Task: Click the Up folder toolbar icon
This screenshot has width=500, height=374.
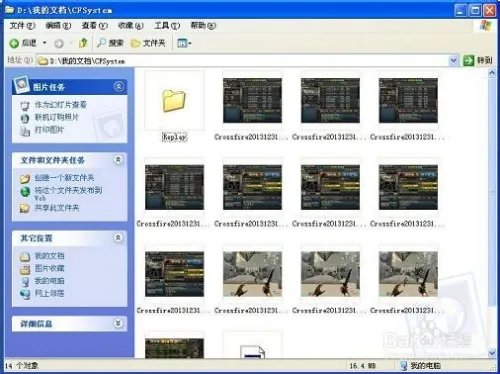Action: click(x=83, y=43)
